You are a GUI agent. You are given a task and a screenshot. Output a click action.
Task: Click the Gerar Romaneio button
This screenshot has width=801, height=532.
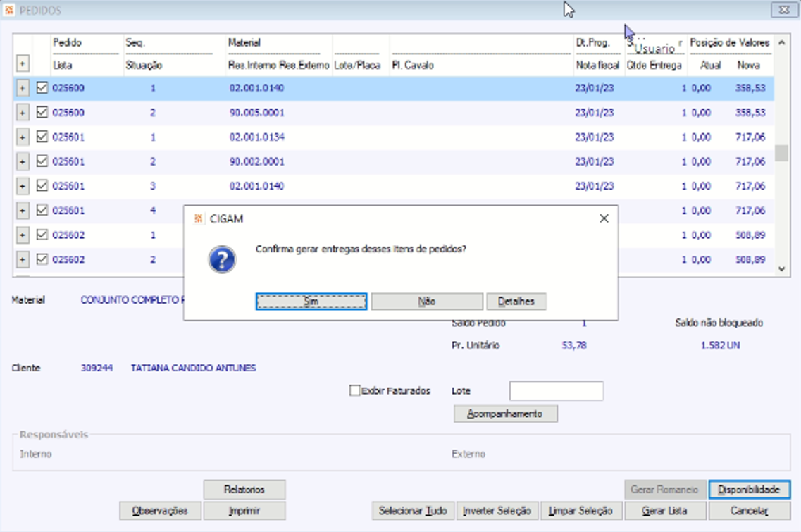pos(665,490)
